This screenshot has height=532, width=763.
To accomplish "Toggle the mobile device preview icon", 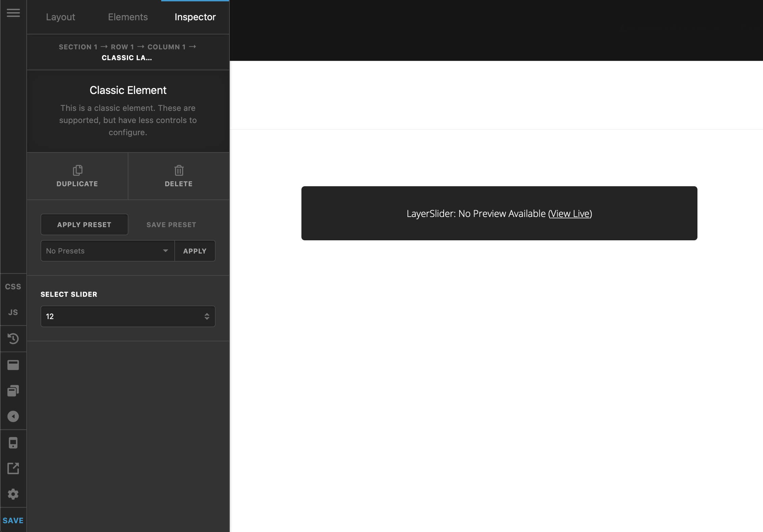I will (x=13, y=443).
